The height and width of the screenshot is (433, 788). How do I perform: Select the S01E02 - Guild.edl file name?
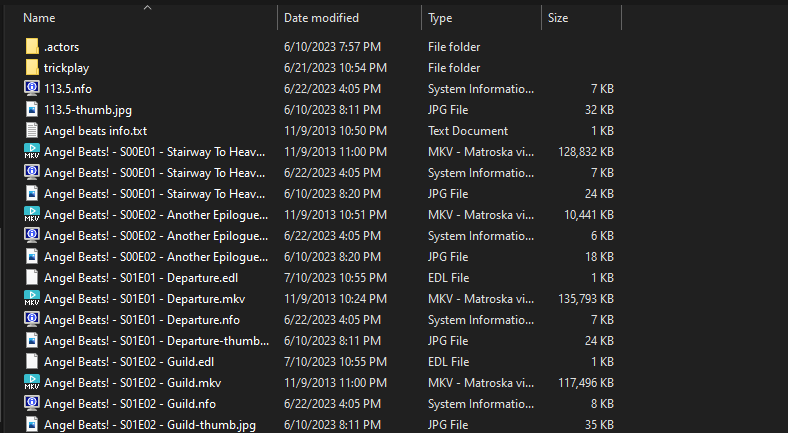[x=128, y=361]
